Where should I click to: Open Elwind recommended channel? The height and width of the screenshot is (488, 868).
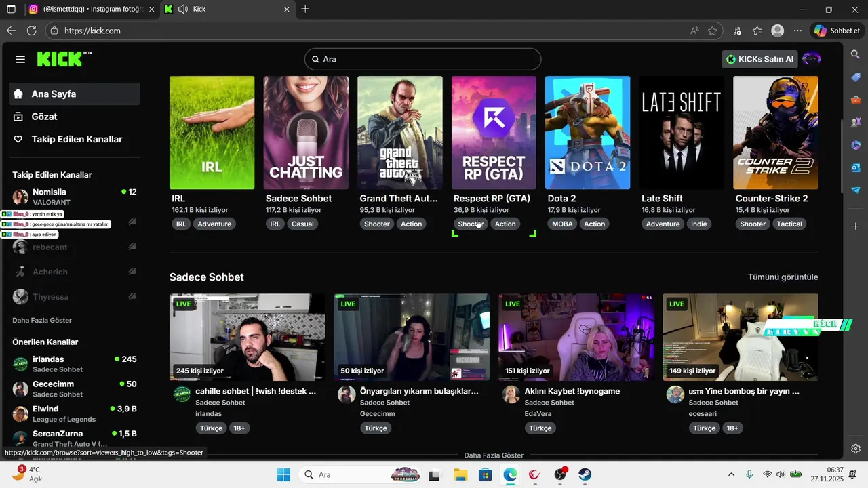click(x=75, y=413)
